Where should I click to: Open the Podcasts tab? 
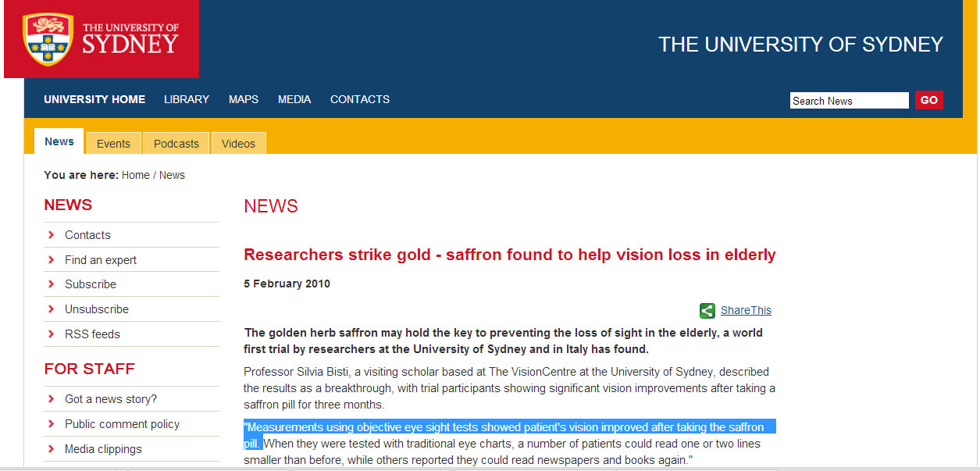(176, 143)
